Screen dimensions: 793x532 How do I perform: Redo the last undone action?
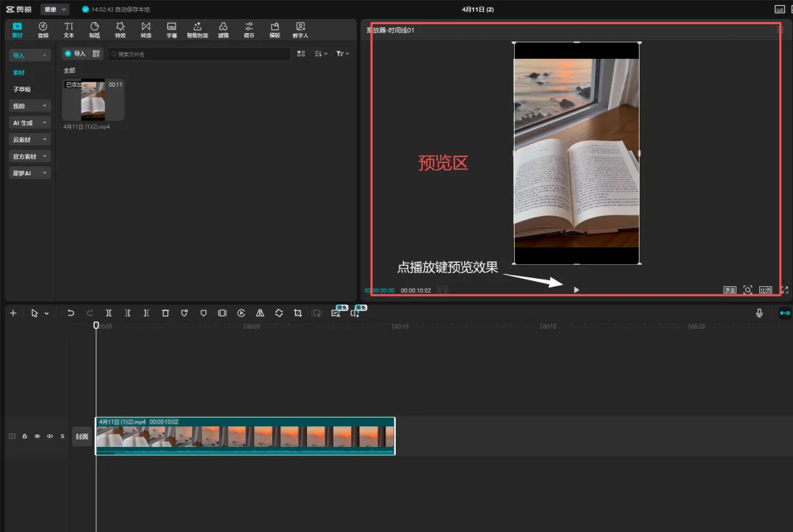click(90, 313)
